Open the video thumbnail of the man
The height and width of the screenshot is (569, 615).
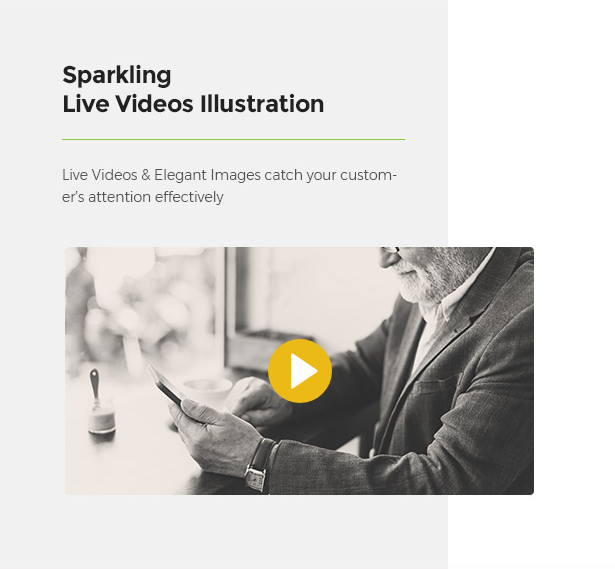click(299, 371)
